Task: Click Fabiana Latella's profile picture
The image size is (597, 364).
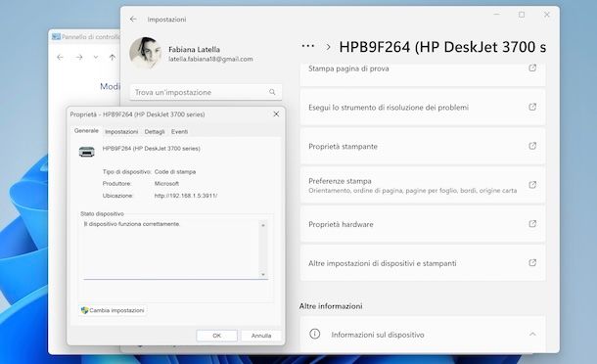Action: [145, 53]
